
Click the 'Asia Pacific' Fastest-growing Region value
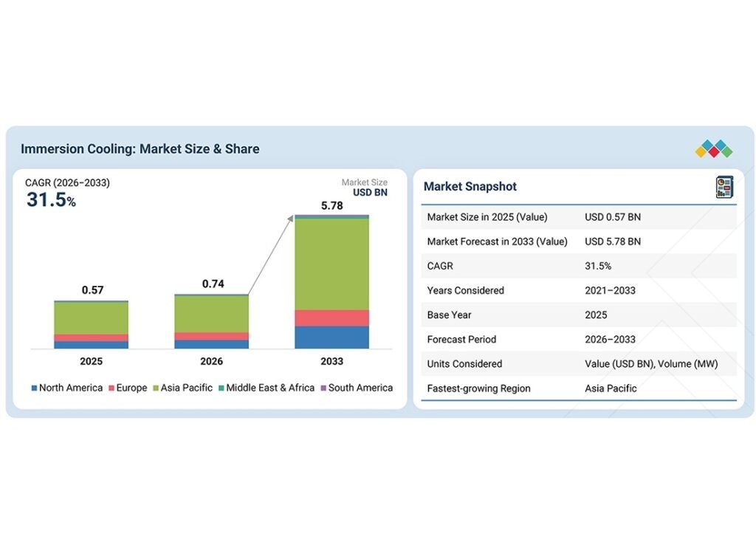point(611,388)
